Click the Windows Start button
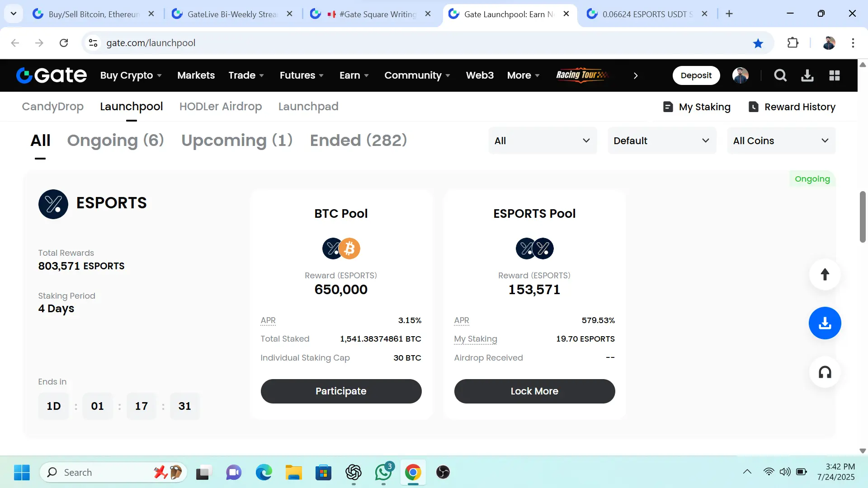The image size is (868, 488). [22, 472]
